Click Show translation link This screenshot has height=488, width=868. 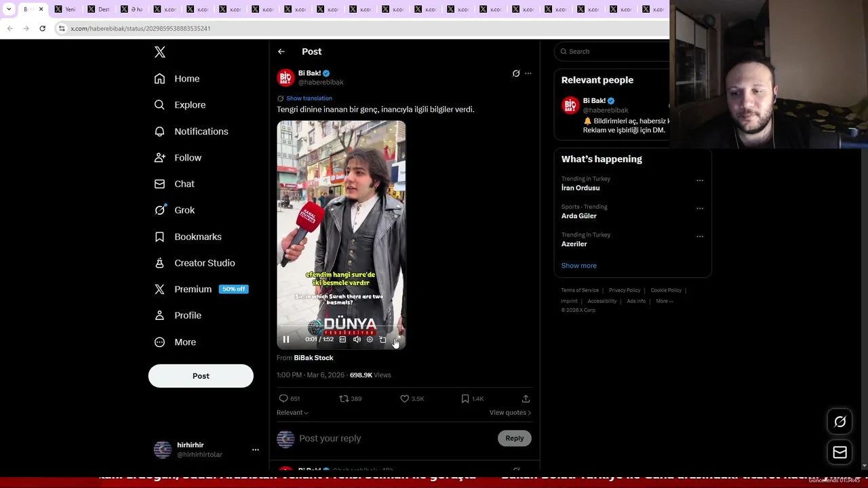tap(309, 98)
